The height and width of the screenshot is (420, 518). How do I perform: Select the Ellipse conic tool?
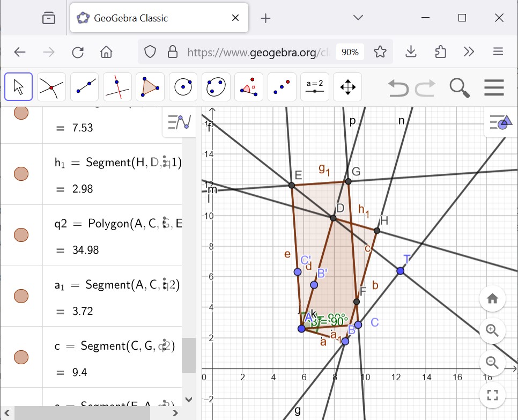point(216,86)
